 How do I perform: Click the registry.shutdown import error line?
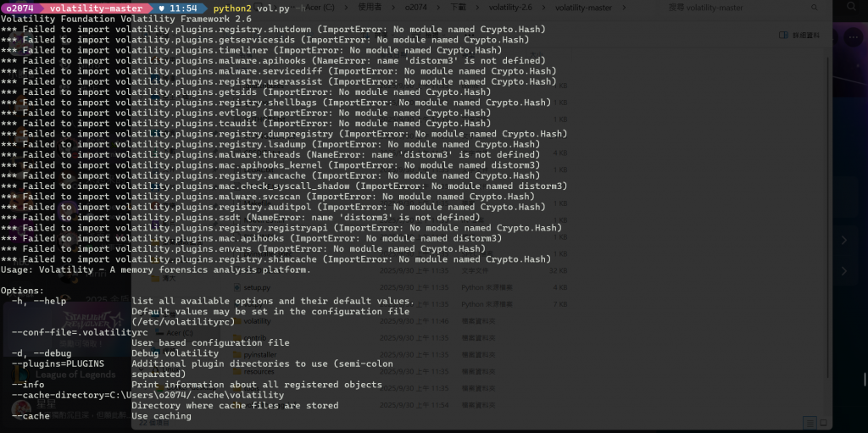(x=273, y=30)
